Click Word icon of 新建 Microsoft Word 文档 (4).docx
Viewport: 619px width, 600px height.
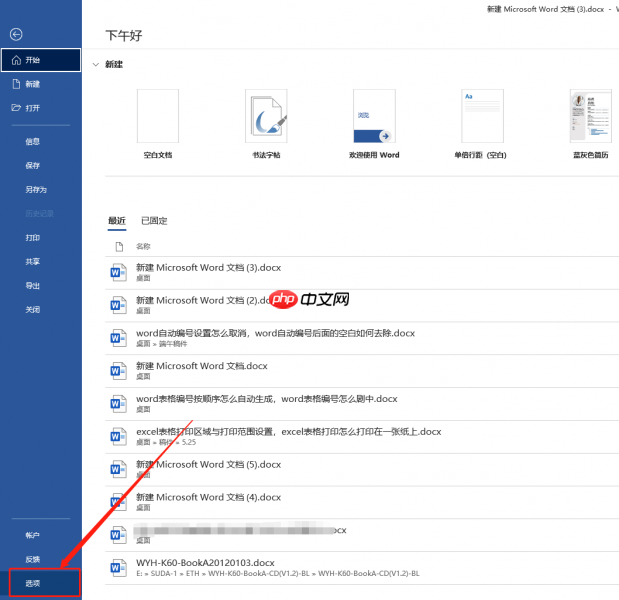tap(118, 502)
